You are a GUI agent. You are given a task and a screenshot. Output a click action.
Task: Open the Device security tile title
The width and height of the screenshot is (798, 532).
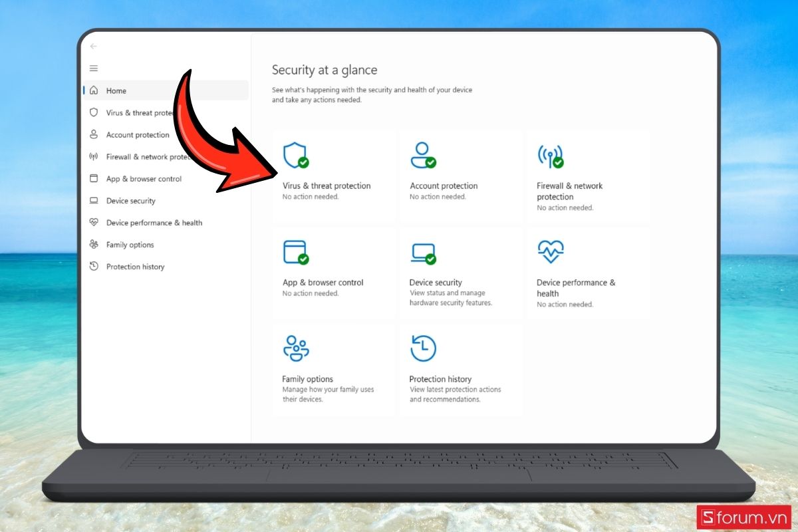tap(436, 283)
